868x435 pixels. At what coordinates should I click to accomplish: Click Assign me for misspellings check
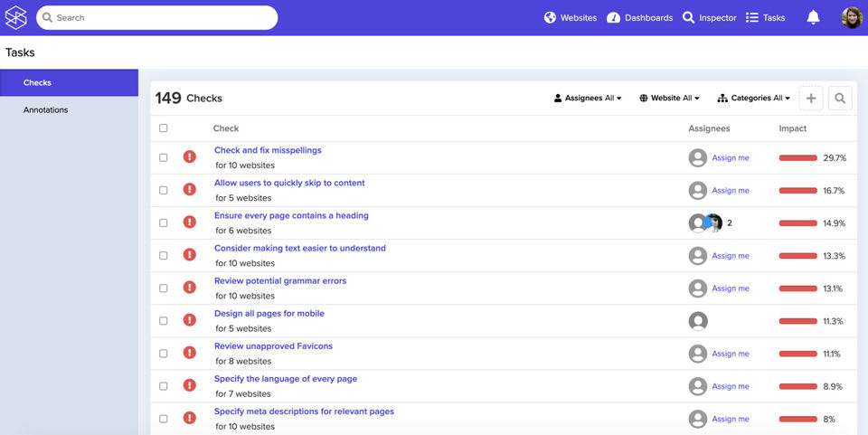click(x=731, y=157)
